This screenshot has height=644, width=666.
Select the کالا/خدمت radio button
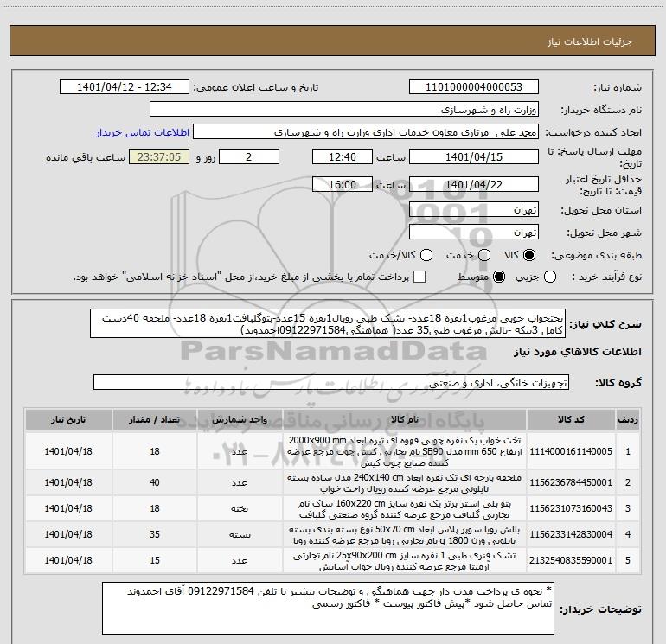click(x=426, y=255)
